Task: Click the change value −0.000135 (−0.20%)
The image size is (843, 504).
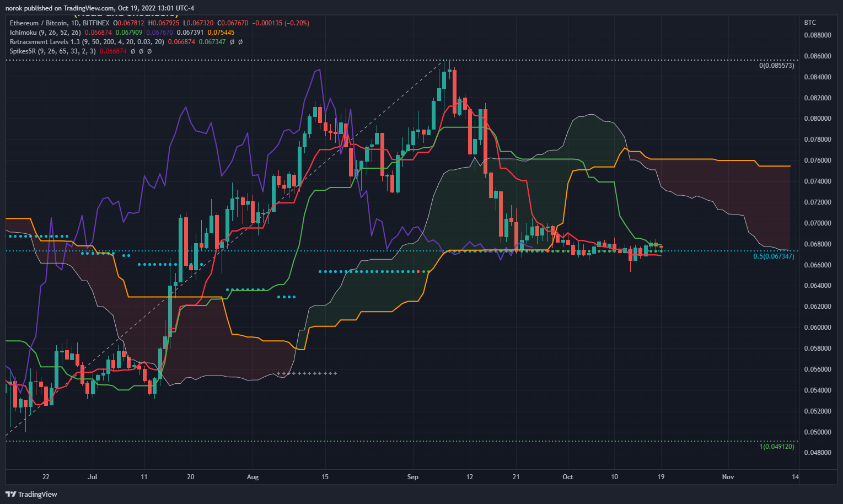Action: coord(281,23)
